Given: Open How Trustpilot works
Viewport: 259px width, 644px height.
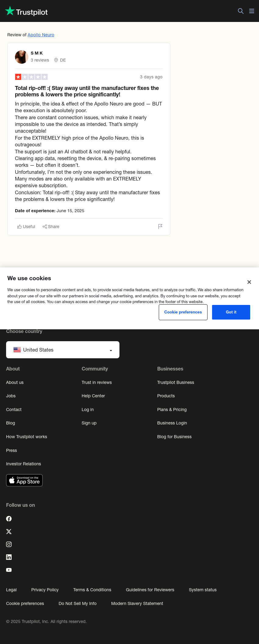Looking at the screenshot, I should pyautogui.click(x=27, y=437).
